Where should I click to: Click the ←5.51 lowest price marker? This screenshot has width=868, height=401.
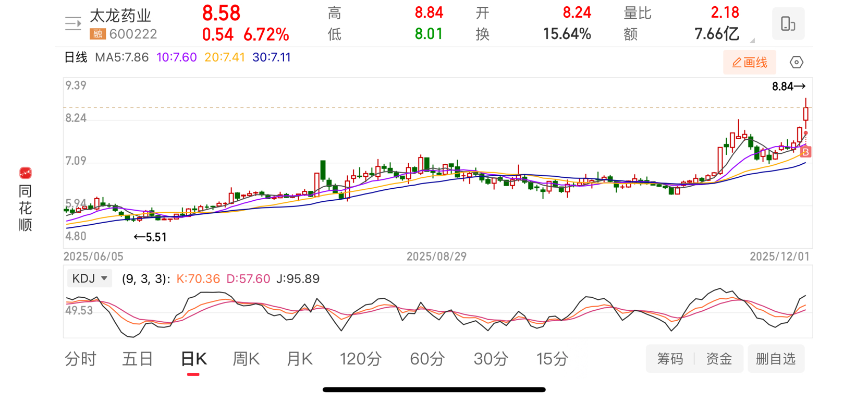150,237
